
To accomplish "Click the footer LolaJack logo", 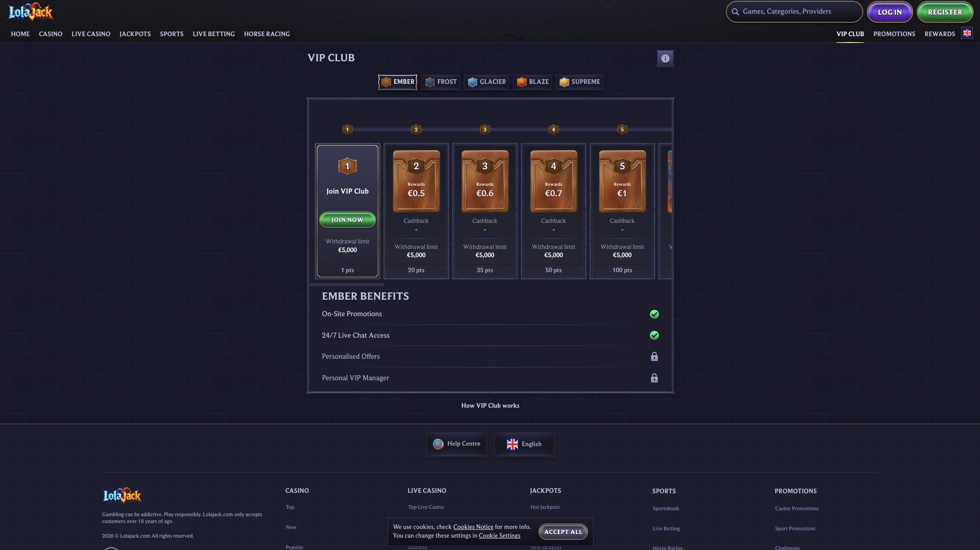I will pos(122,496).
